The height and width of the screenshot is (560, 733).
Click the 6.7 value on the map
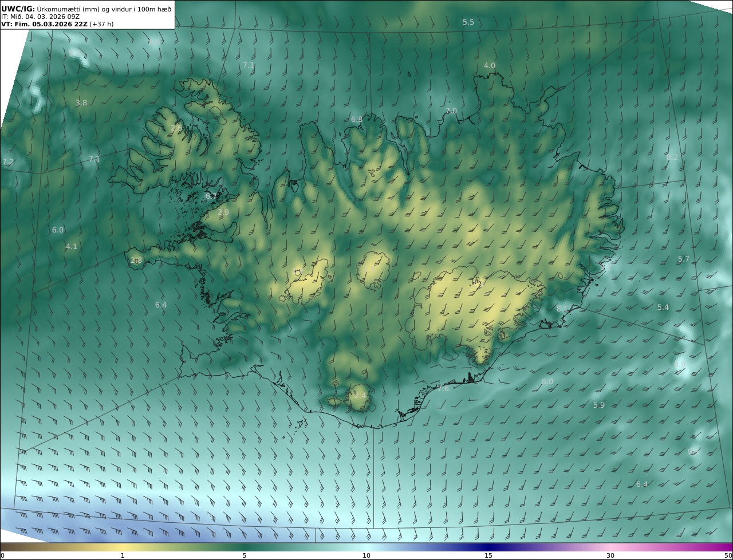click(x=211, y=196)
